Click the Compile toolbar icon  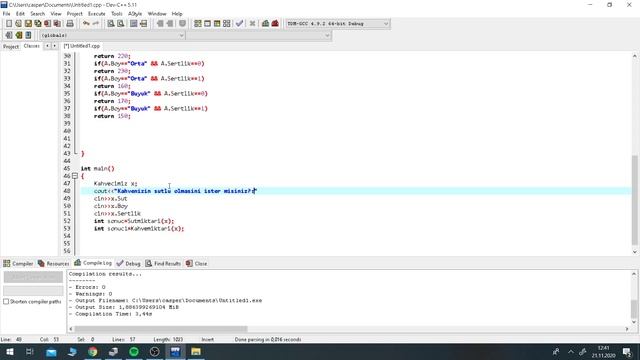point(198,24)
